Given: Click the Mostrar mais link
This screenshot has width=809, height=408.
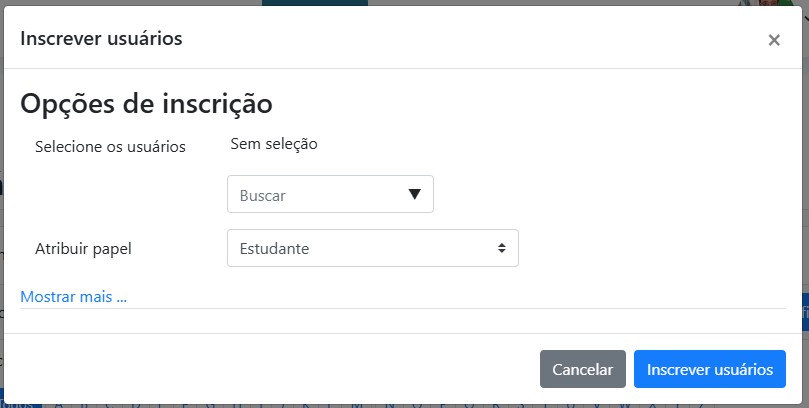Looking at the screenshot, I should point(73,296).
